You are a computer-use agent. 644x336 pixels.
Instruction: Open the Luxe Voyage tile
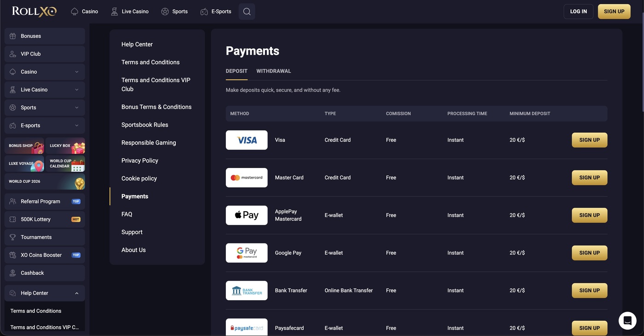click(24, 164)
